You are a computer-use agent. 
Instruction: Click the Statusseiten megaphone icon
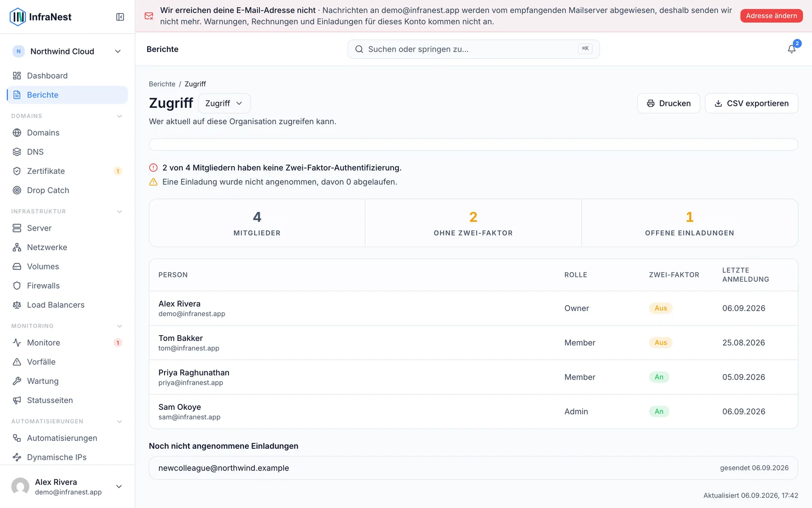pos(17,400)
